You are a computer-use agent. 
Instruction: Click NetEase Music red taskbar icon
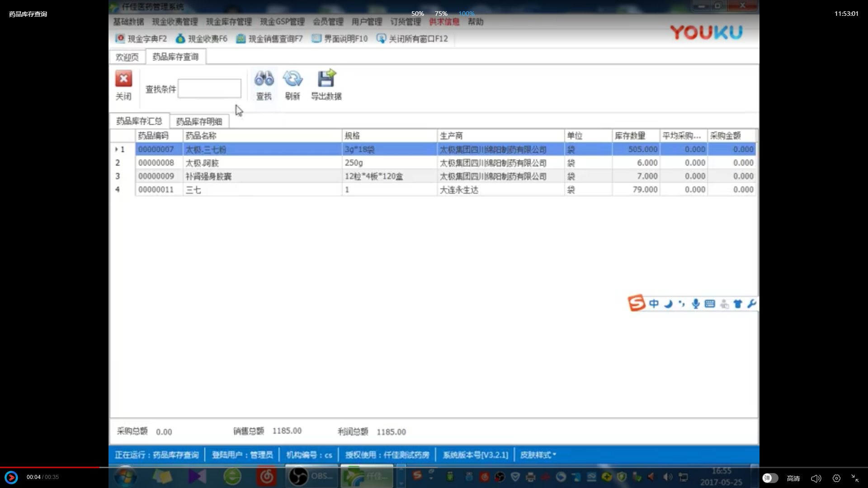(267, 477)
